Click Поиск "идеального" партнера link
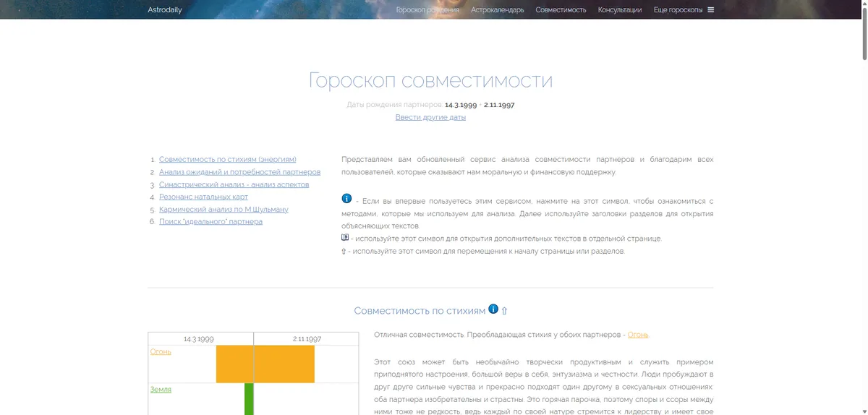868x415 pixels. pyautogui.click(x=210, y=221)
